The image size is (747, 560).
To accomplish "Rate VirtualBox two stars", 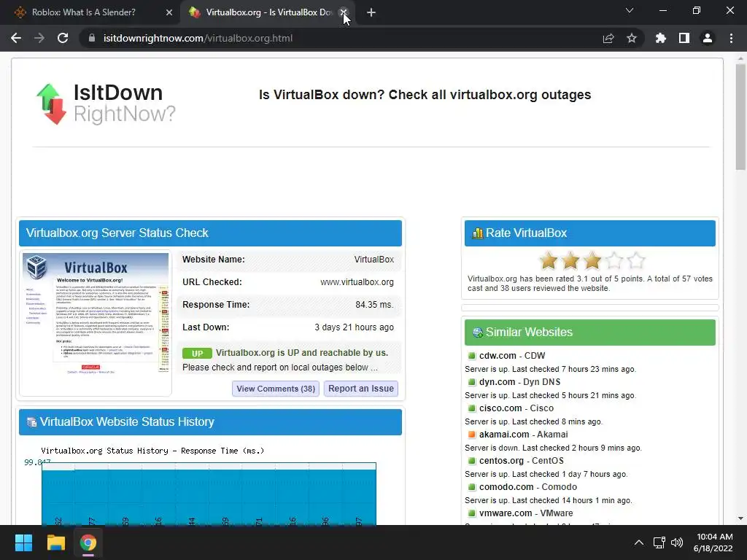I will point(570,260).
